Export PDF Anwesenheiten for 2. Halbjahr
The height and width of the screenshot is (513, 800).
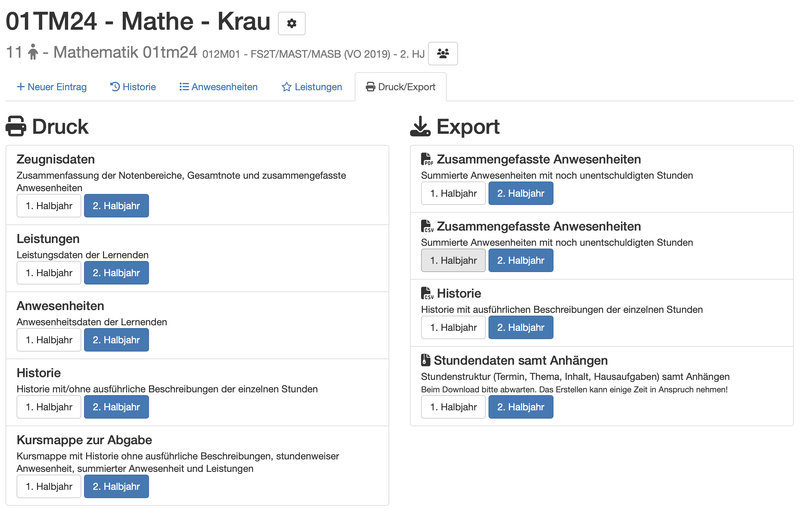pos(520,194)
